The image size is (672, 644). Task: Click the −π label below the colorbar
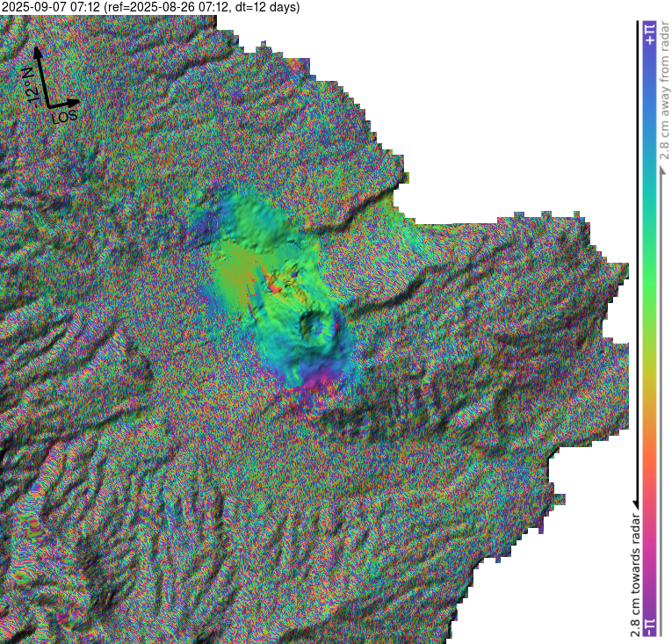[649, 626]
